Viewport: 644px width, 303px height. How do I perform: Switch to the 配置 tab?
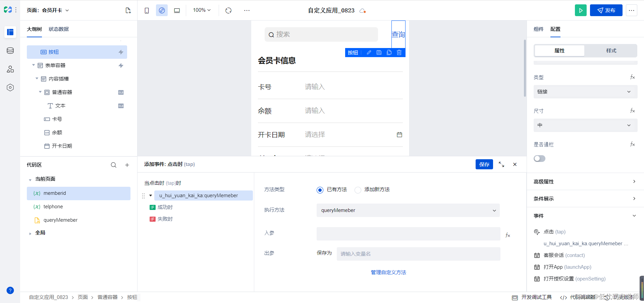click(x=555, y=29)
